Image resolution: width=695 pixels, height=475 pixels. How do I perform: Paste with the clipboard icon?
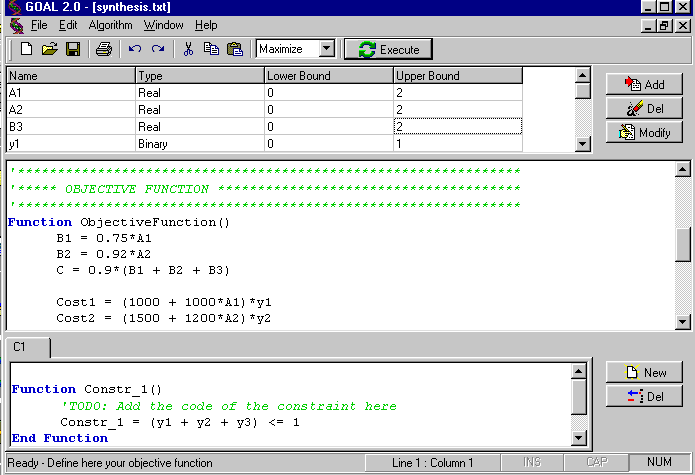tap(235, 49)
